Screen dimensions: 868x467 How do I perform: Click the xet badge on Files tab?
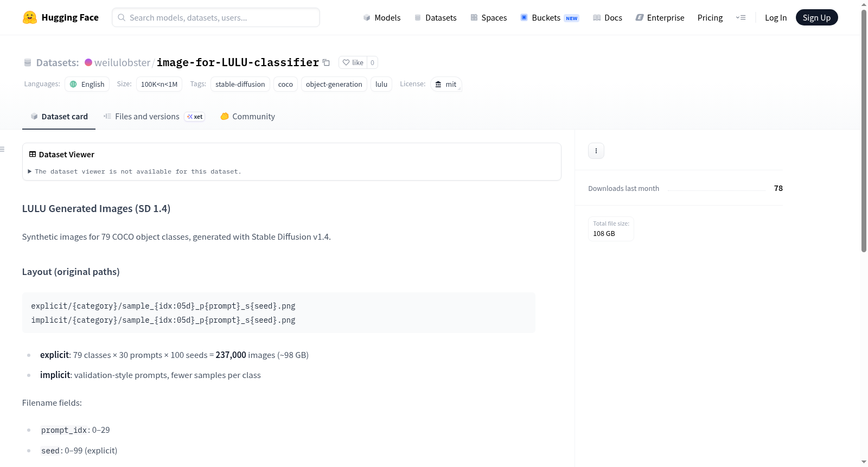pos(195,117)
